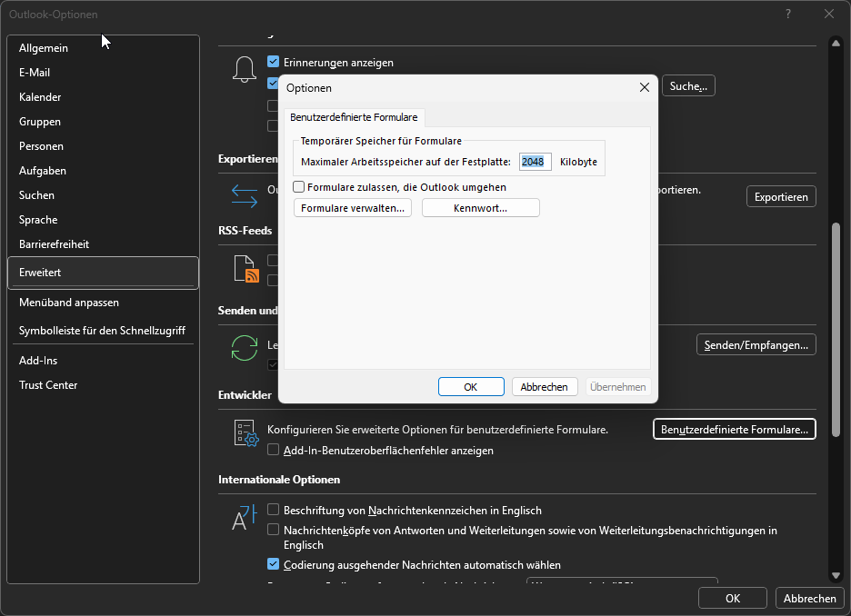Open 'Trust Center' in the sidebar
Viewport: 851px width, 616px height.
48,385
